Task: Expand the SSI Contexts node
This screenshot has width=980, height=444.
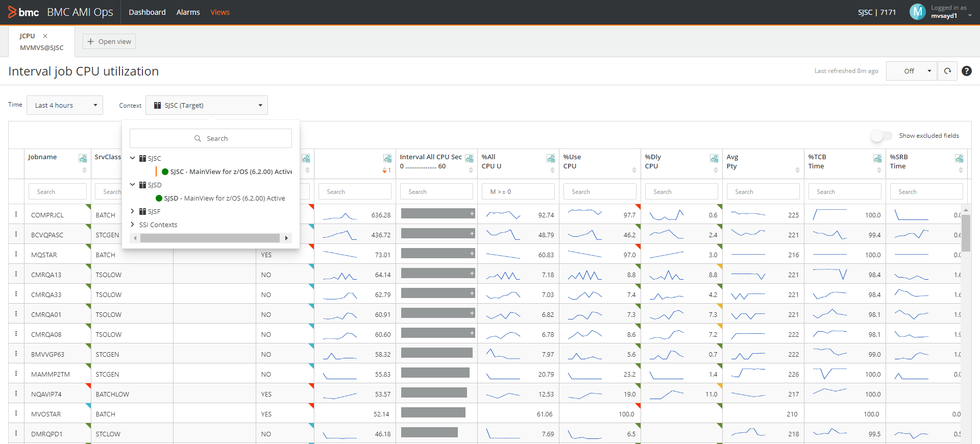Action: click(x=133, y=225)
